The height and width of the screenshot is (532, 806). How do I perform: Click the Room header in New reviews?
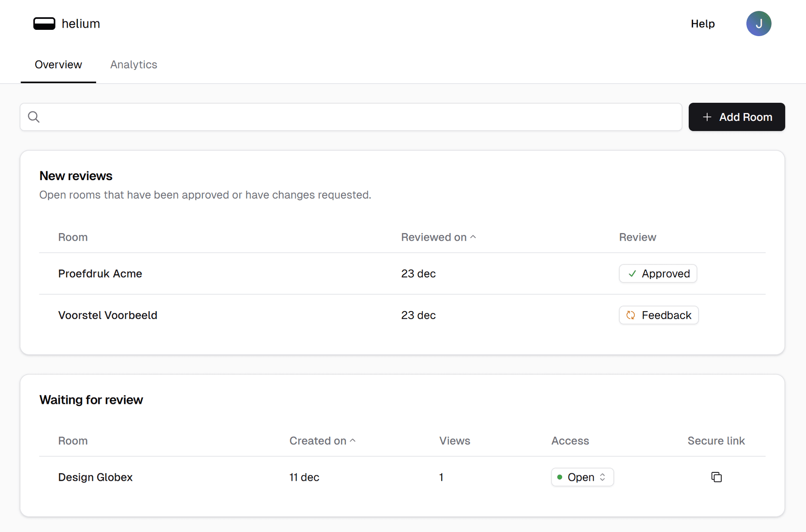73,237
